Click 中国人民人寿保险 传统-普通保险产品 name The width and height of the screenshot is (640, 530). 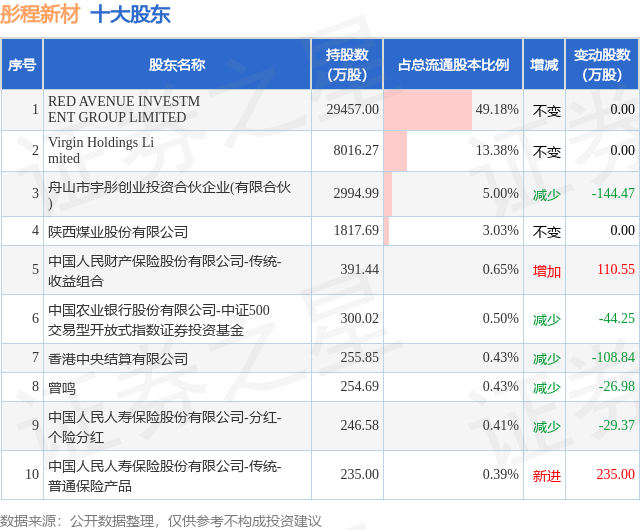(164, 475)
